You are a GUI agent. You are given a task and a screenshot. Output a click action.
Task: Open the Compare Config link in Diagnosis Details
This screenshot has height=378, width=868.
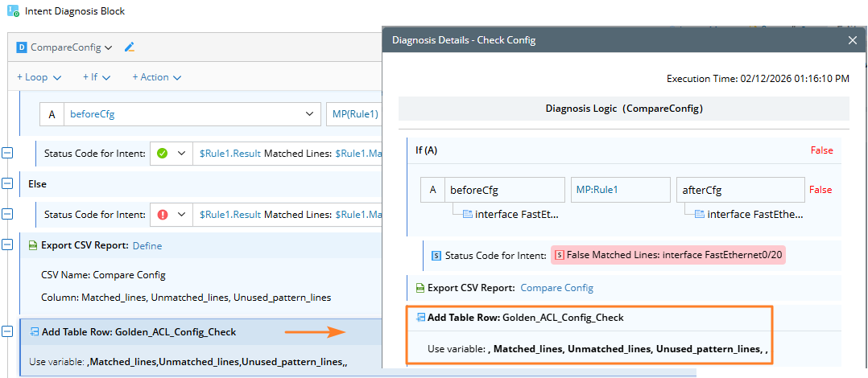coord(556,288)
